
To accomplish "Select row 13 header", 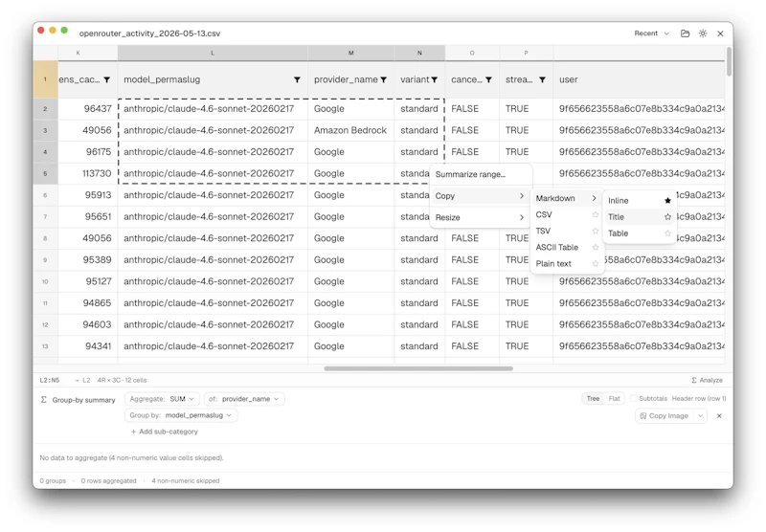I will pos(45,346).
